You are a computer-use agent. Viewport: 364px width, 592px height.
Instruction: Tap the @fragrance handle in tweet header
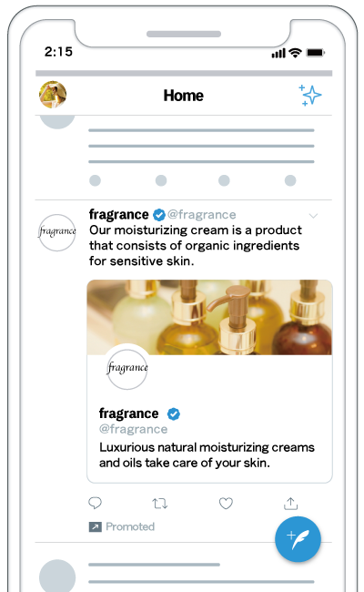pyautogui.click(x=202, y=214)
